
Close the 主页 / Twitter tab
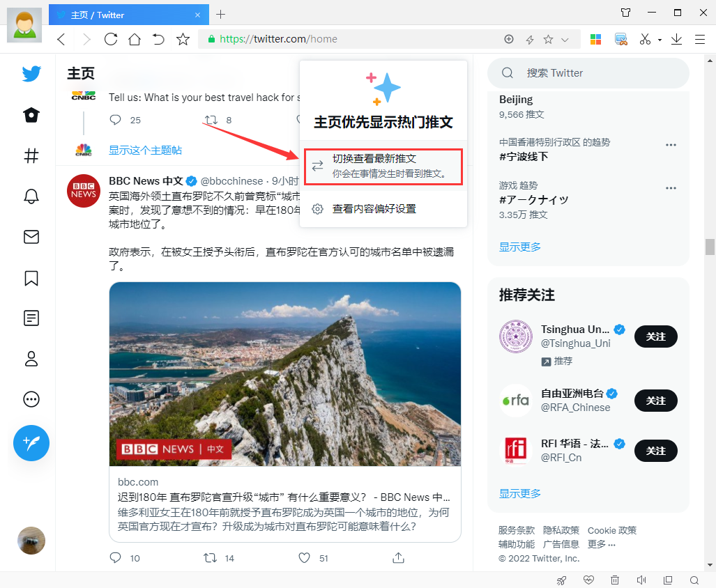click(197, 15)
